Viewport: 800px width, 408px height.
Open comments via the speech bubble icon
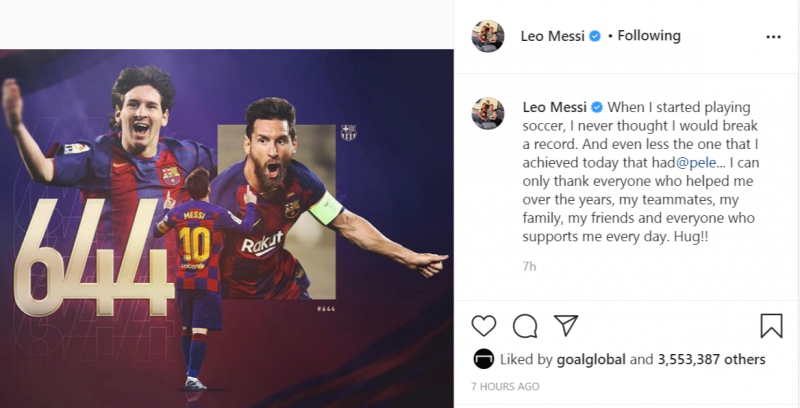tap(525, 326)
